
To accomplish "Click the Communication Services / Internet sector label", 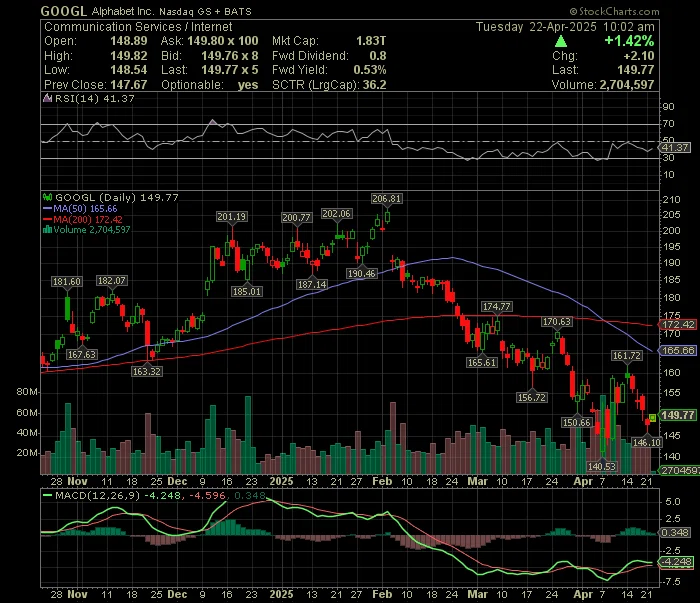I will click(x=138, y=27).
